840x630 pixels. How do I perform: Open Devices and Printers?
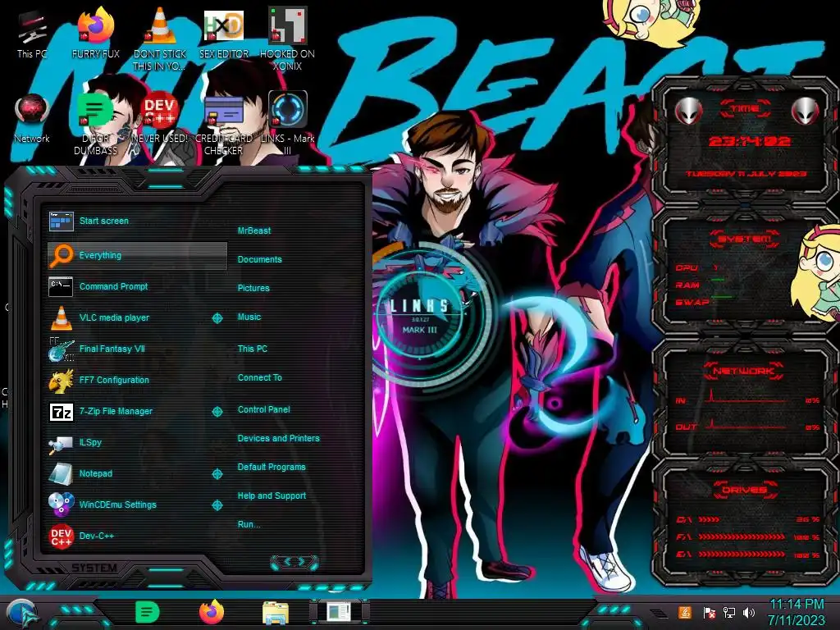(x=278, y=438)
